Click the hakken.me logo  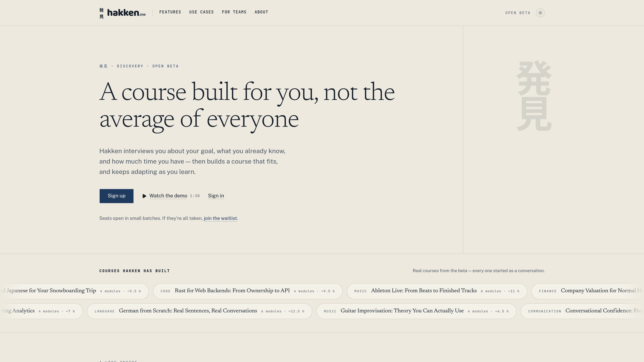(122, 13)
